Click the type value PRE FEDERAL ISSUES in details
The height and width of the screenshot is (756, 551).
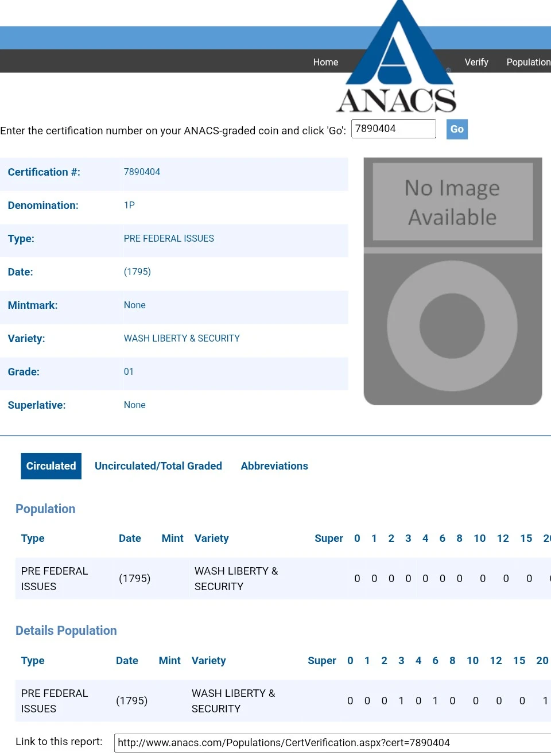tap(169, 239)
